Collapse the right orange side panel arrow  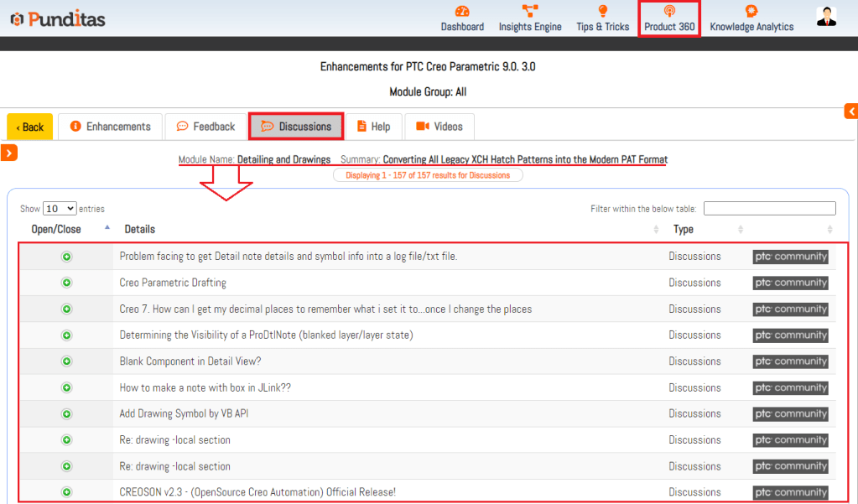(x=851, y=112)
